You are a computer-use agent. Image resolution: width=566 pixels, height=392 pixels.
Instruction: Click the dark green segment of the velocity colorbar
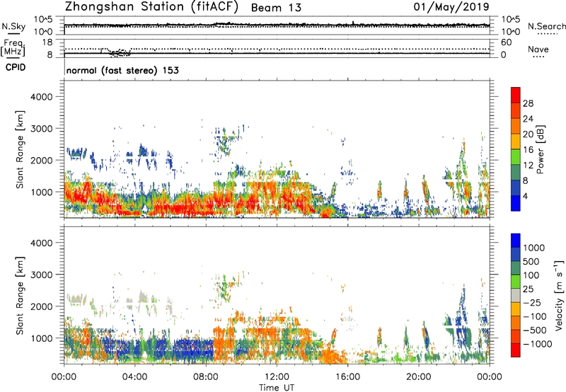[516, 268]
